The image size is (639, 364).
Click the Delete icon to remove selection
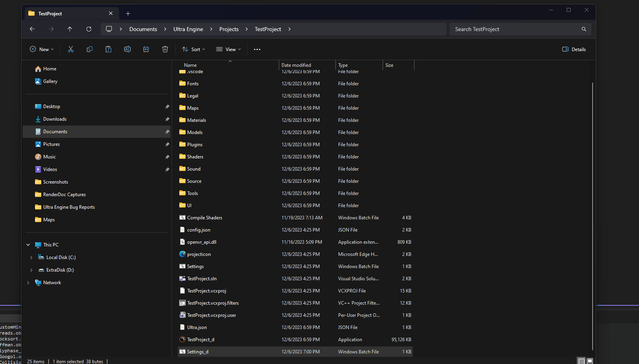click(x=165, y=49)
